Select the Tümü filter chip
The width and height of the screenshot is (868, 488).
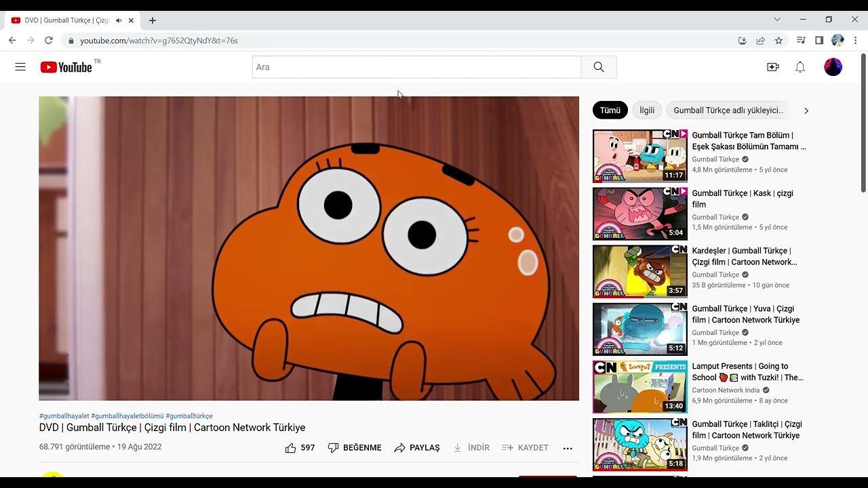pyautogui.click(x=610, y=110)
